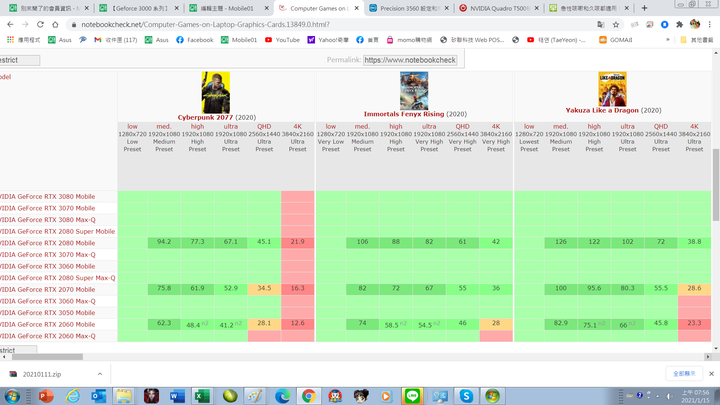Image resolution: width=720 pixels, height=405 pixels.
Task: Open Microsoft Edge from the taskbar
Action: tap(282, 396)
